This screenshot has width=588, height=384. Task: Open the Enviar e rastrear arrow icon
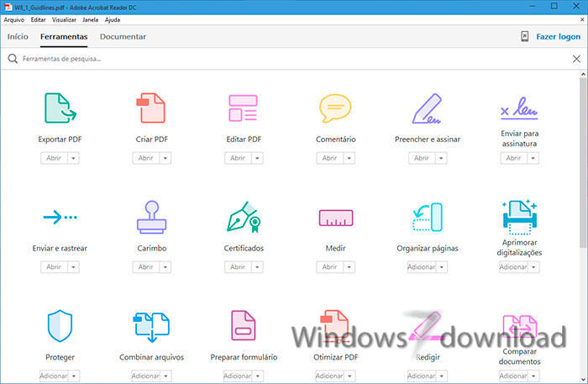pos(60,217)
